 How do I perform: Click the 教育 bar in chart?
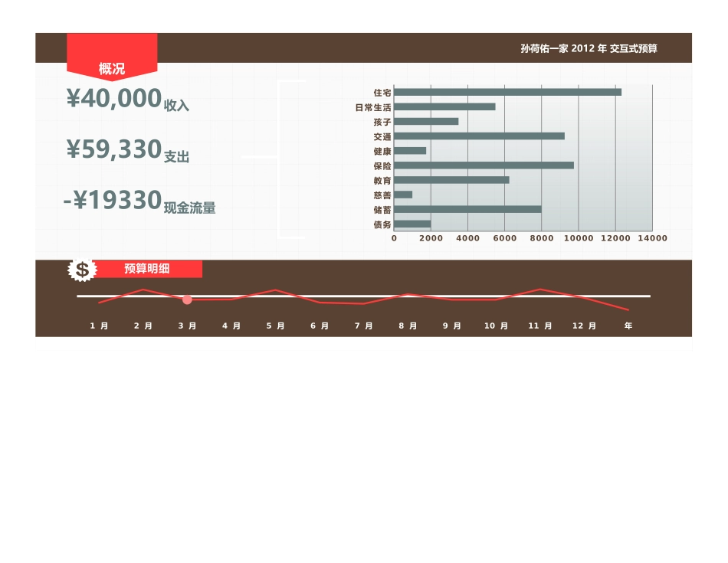(x=452, y=180)
